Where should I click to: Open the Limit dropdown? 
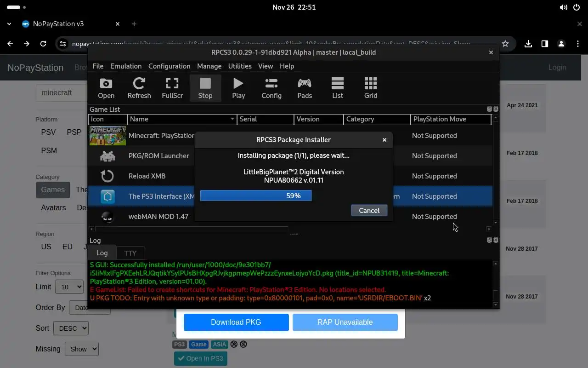[69, 287]
